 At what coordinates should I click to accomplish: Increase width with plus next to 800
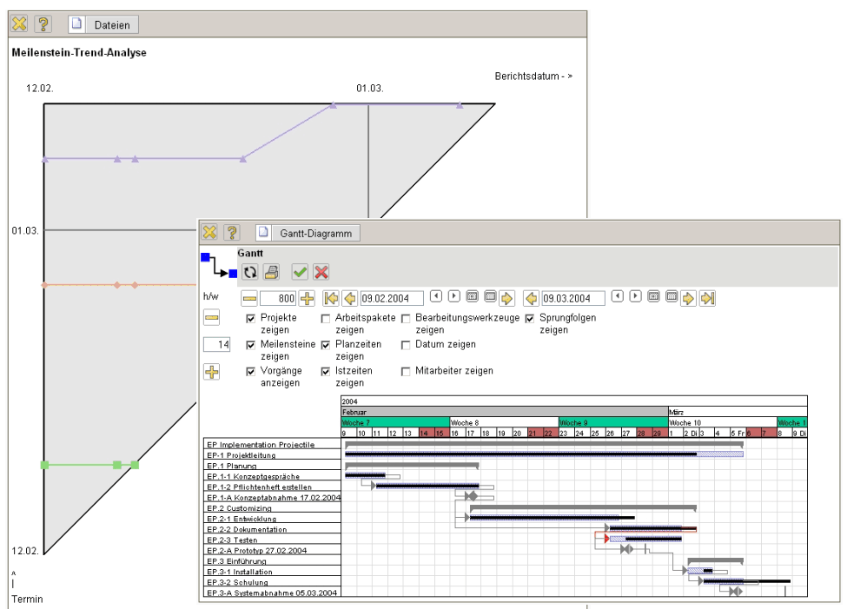tap(307, 298)
